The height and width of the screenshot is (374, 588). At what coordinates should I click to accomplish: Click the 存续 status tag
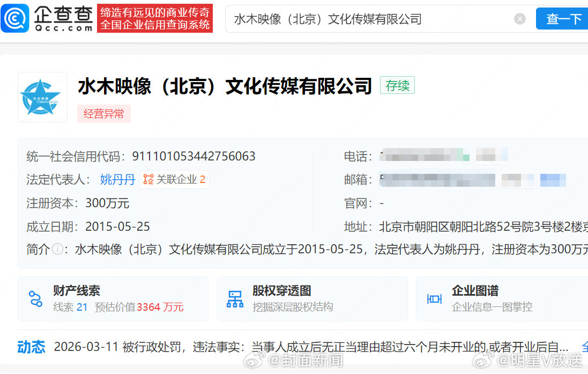click(398, 85)
